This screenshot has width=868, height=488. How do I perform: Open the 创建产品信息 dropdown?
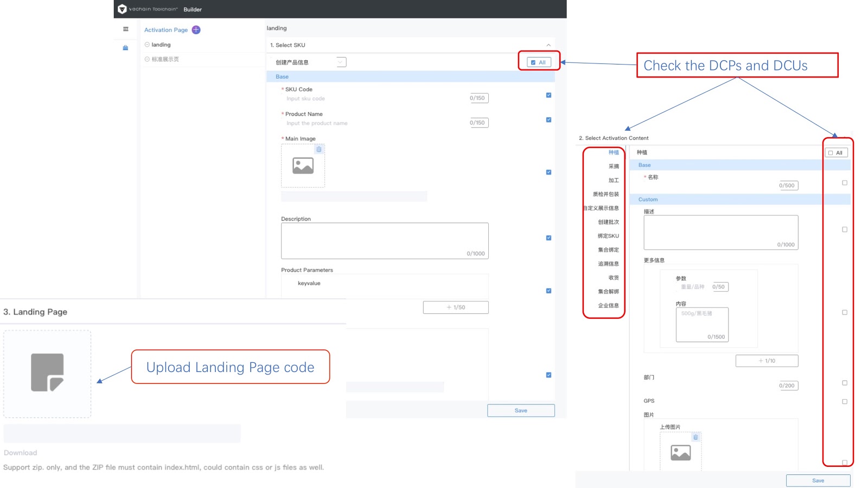[x=310, y=62]
